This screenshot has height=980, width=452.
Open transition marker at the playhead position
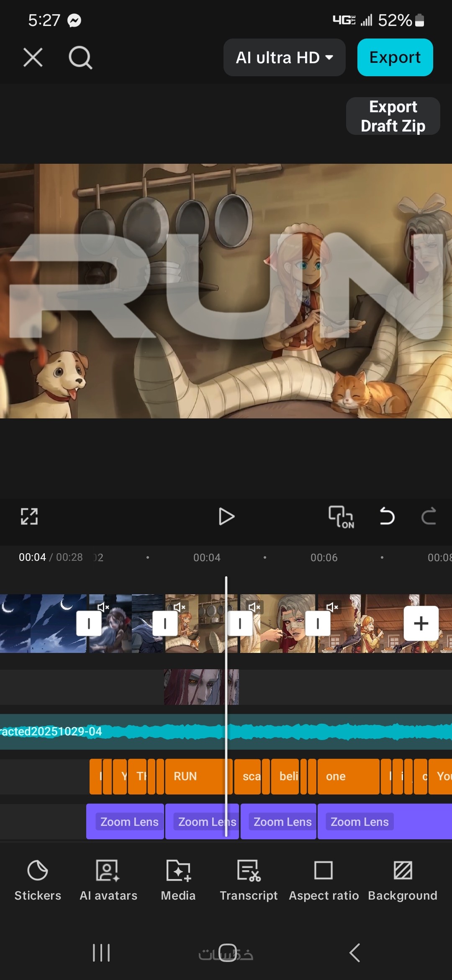[240, 624]
